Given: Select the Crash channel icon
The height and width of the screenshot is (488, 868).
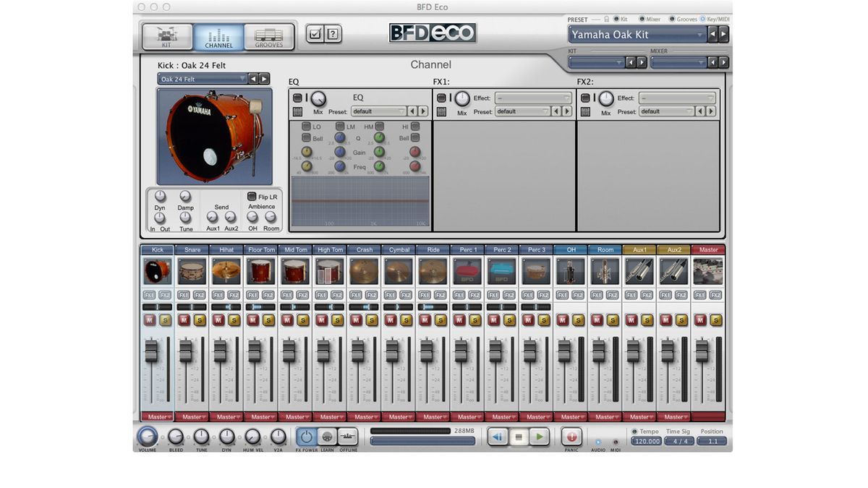Looking at the screenshot, I should click(x=365, y=272).
